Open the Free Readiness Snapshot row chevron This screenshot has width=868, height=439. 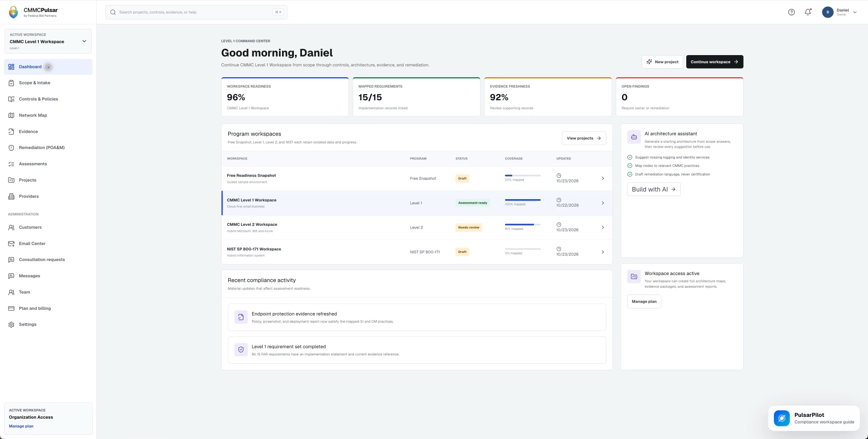[603, 178]
